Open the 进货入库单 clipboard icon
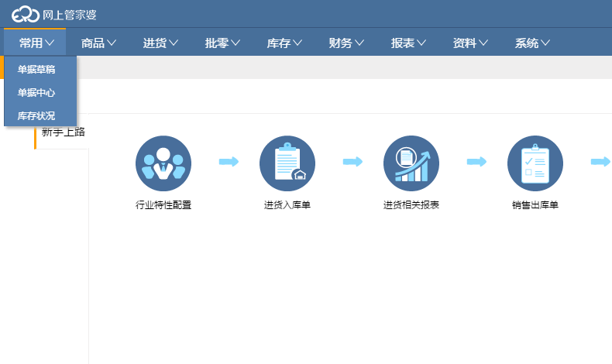Image resolution: width=612 pixels, height=364 pixels. 287,163
